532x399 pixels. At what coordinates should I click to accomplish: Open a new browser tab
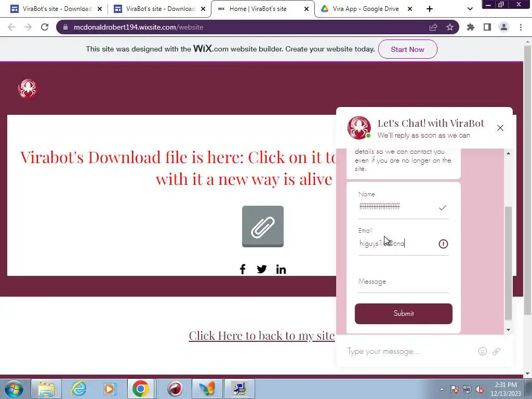[430, 9]
